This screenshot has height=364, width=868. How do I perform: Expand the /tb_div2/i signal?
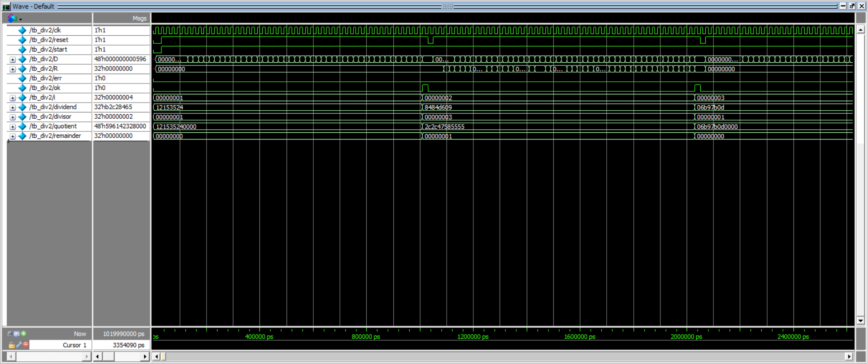13,98
